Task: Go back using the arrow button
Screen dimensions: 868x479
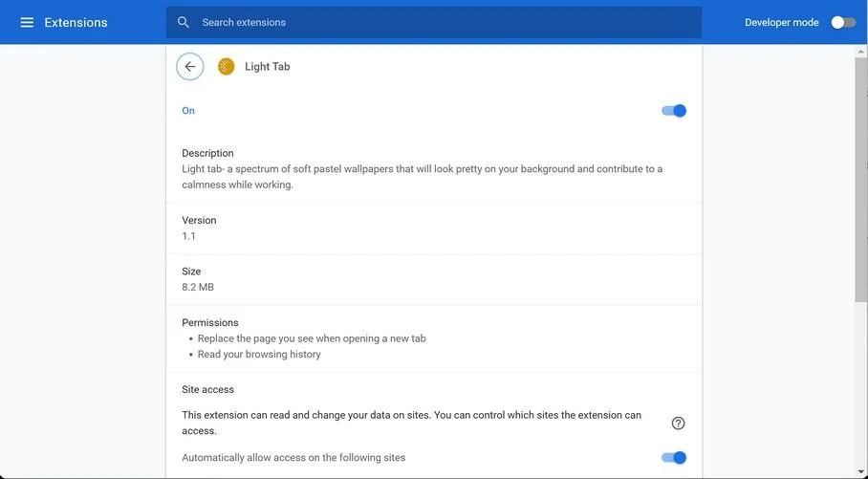Action: click(190, 67)
